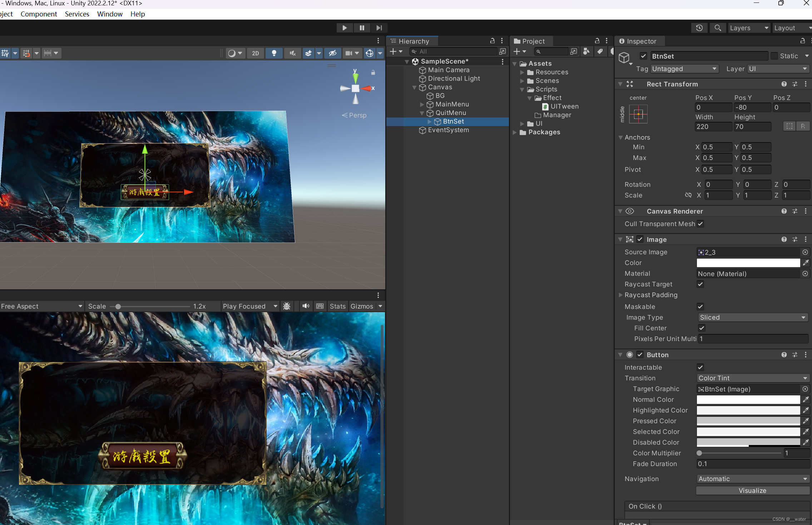Click the Stats button in Game view
Screen dimensions: 812x525
337,306
